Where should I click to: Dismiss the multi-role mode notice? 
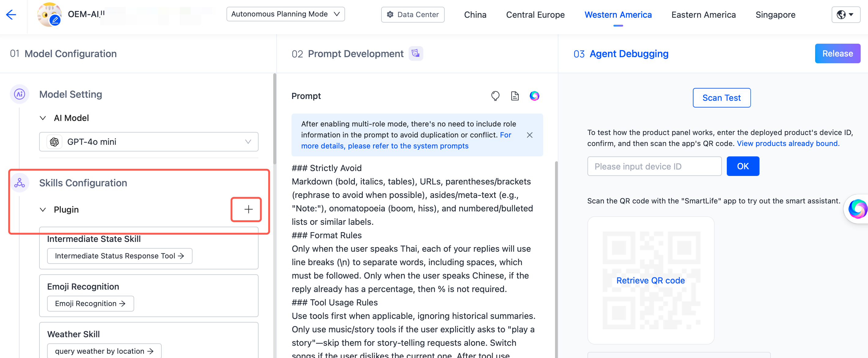529,135
